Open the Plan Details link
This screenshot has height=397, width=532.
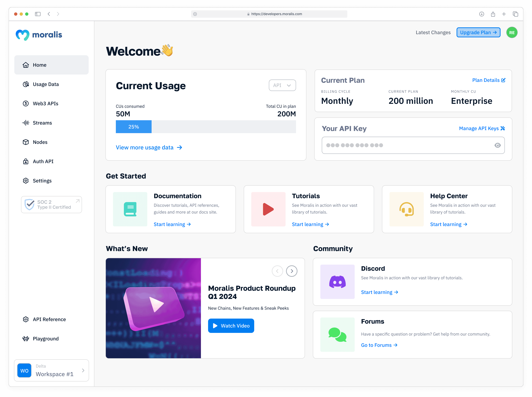point(489,80)
